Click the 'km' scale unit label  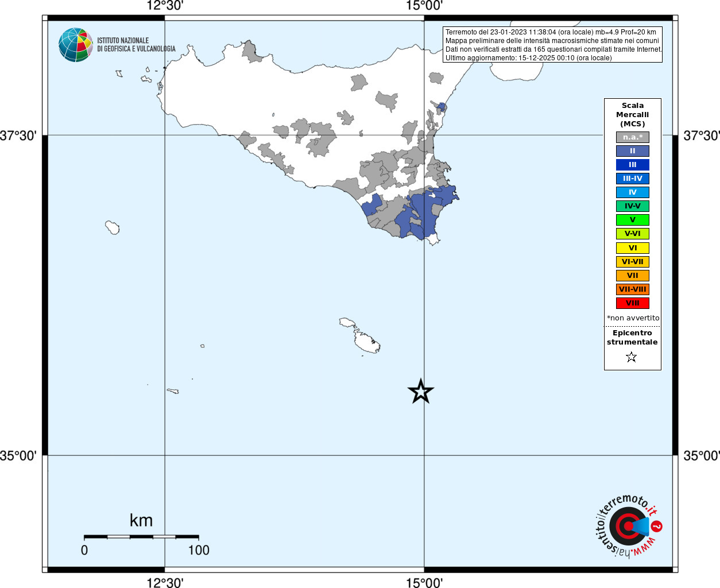pyautogui.click(x=141, y=520)
